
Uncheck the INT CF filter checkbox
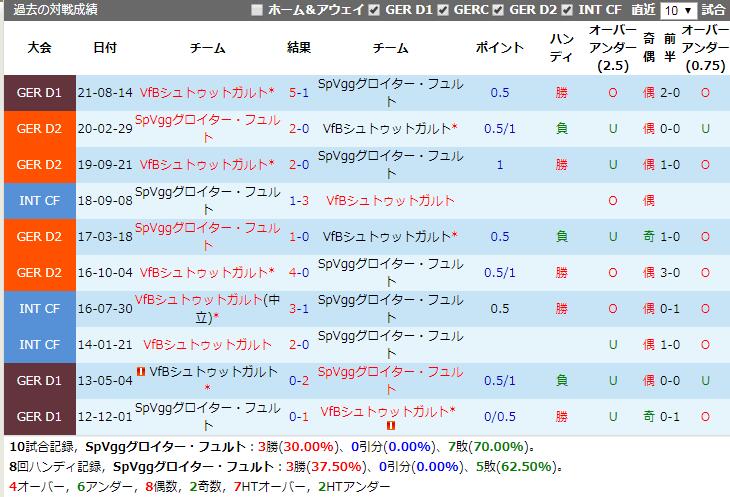pyautogui.click(x=567, y=10)
